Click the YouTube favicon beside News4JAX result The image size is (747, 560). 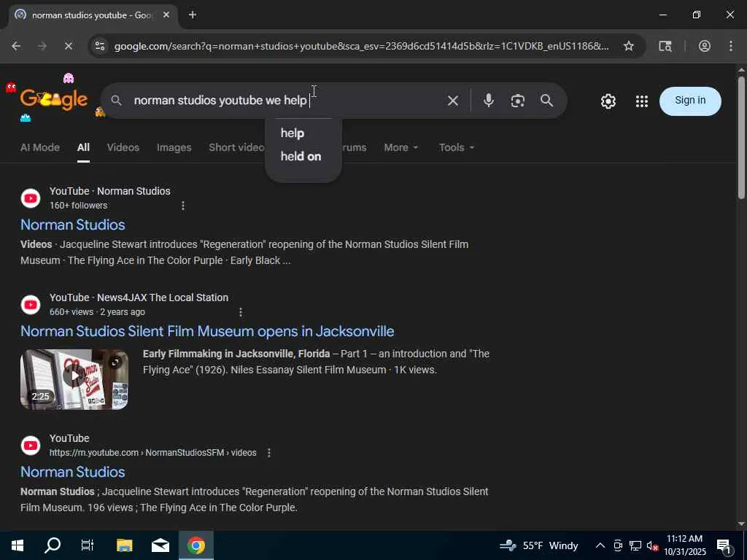(31, 305)
